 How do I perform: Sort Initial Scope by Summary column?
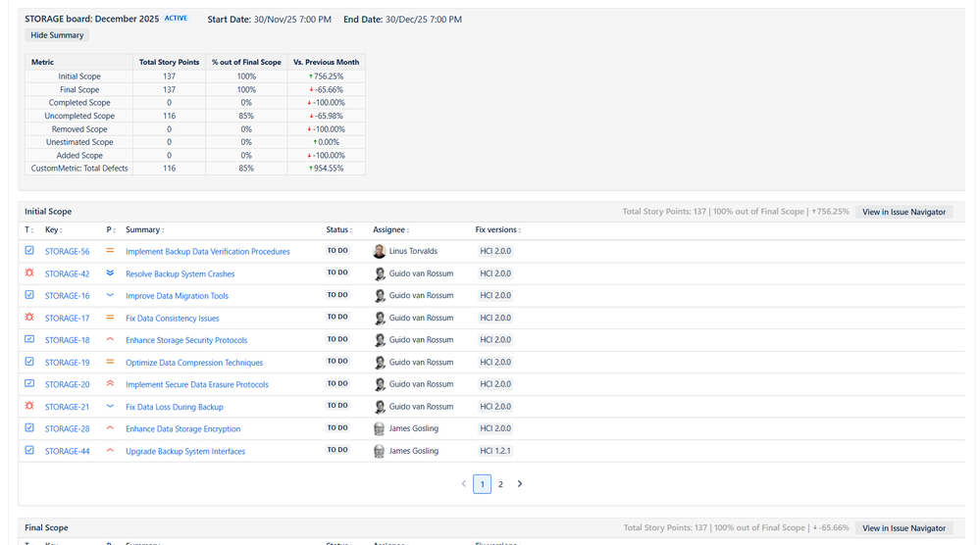click(x=144, y=229)
